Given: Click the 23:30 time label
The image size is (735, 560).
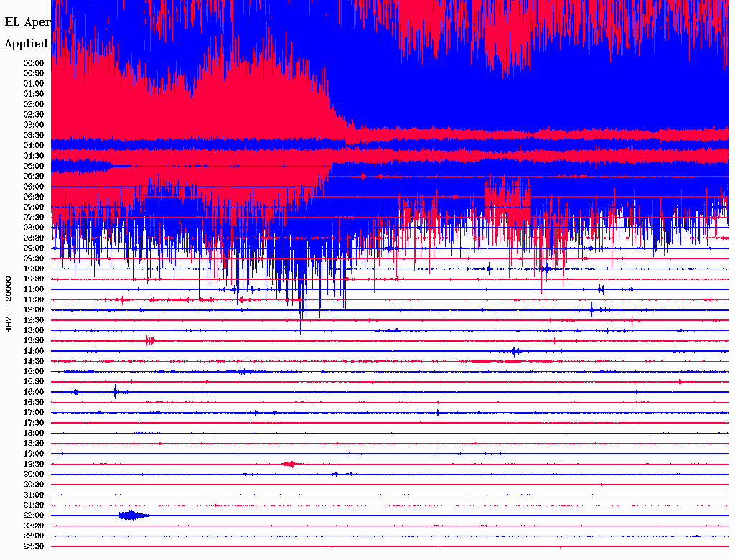Looking at the screenshot, I should [x=34, y=547].
